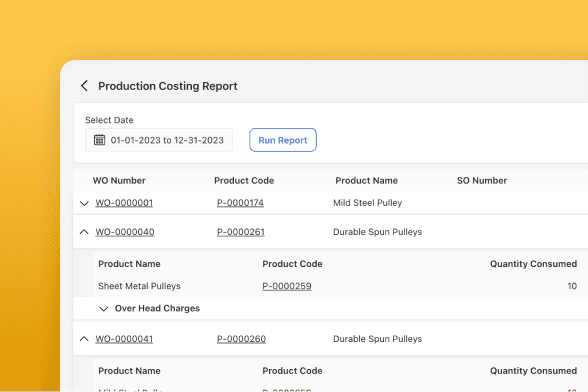The height and width of the screenshot is (392, 588).
Task: Click the Production Costing Report title
Action: click(168, 86)
